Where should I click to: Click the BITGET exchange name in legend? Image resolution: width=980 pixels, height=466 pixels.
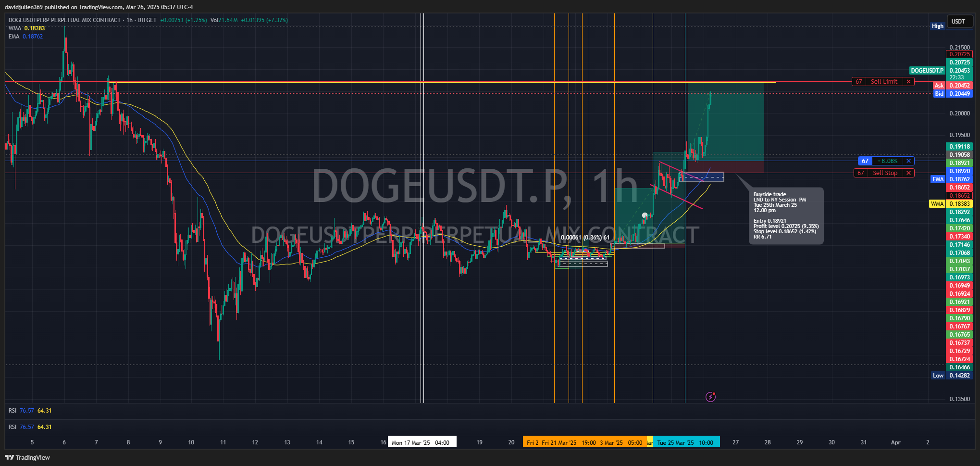147,20
